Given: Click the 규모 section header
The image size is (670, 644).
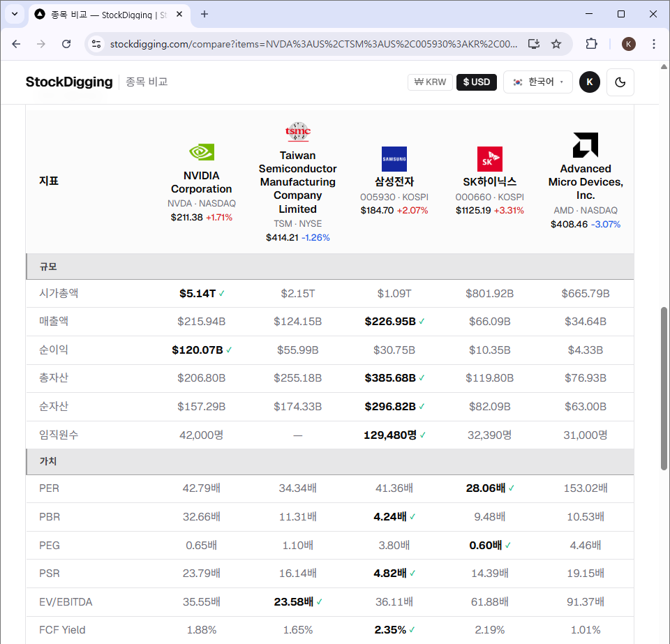Looking at the screenshot, I should pos(330,267).
